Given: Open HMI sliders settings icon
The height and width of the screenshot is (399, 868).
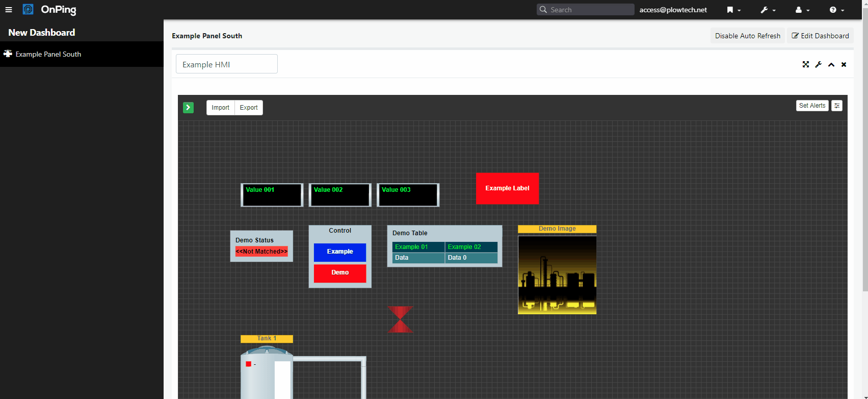Looking at the screenshot, I should 836,106.
